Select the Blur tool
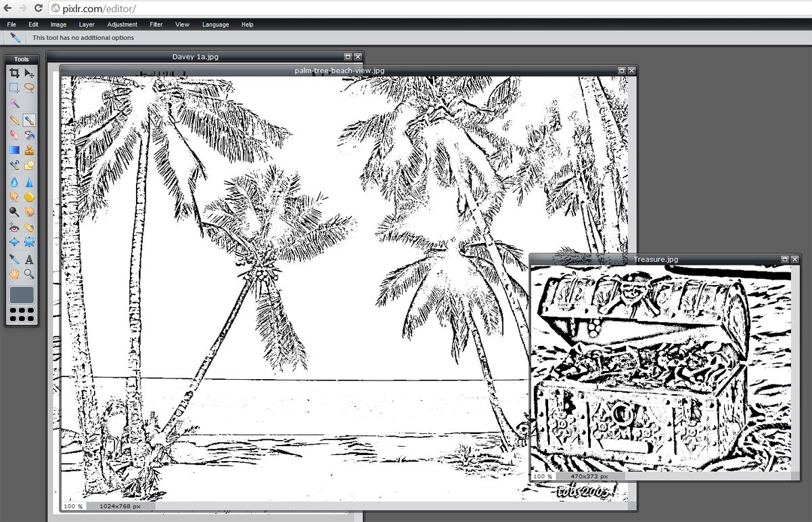 click(x=14, y=180)
